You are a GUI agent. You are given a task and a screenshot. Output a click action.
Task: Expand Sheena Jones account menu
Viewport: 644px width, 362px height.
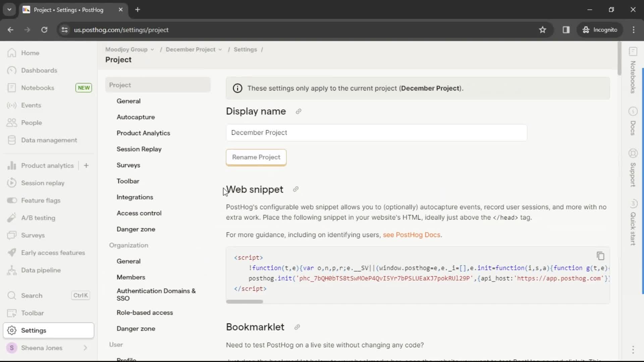48,348
